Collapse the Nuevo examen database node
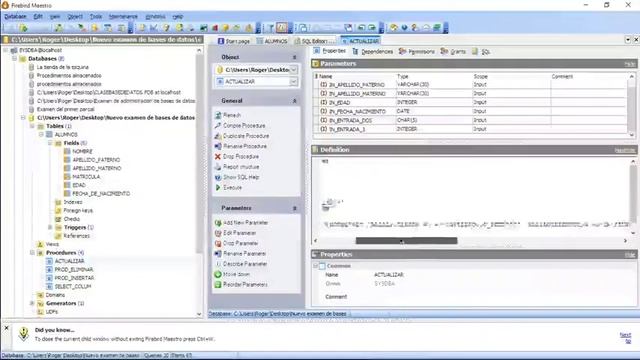This screenshot has height=360, width=640. 23,118
